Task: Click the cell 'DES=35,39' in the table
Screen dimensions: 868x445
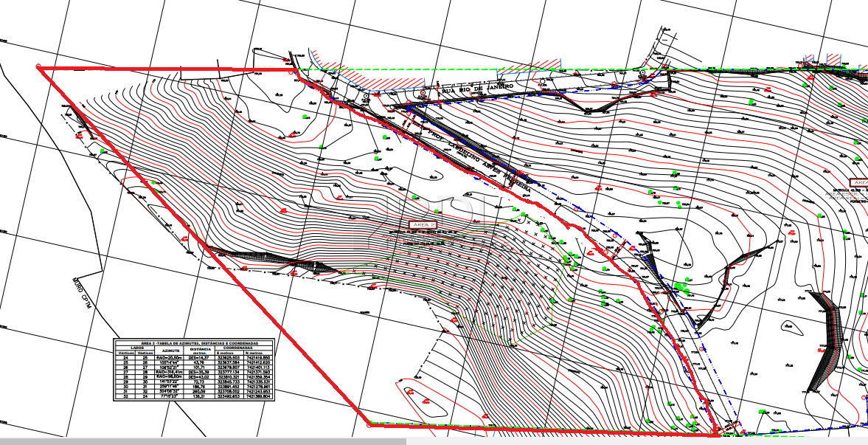Action: click(198, 372)
